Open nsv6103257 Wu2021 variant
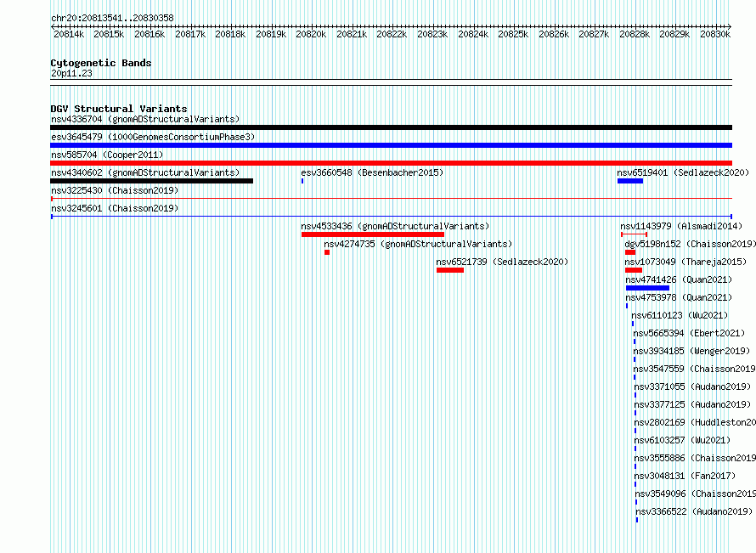This screenshot has width=756, height=553. (682, 440)
